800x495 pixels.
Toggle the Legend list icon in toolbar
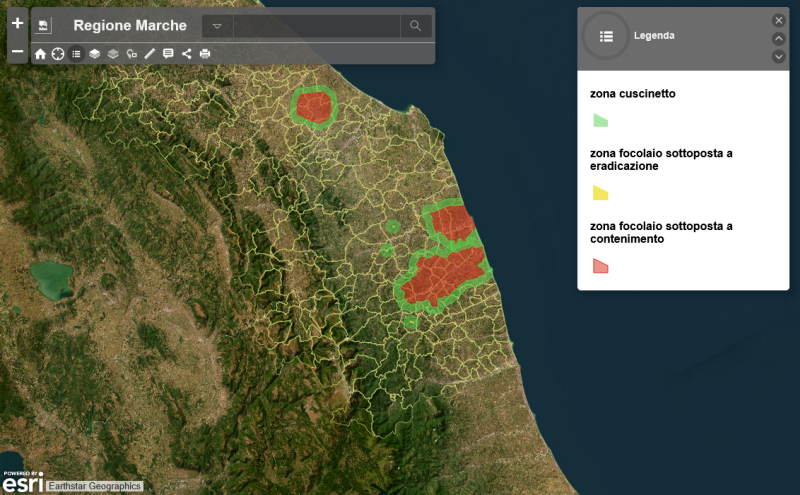76,54
